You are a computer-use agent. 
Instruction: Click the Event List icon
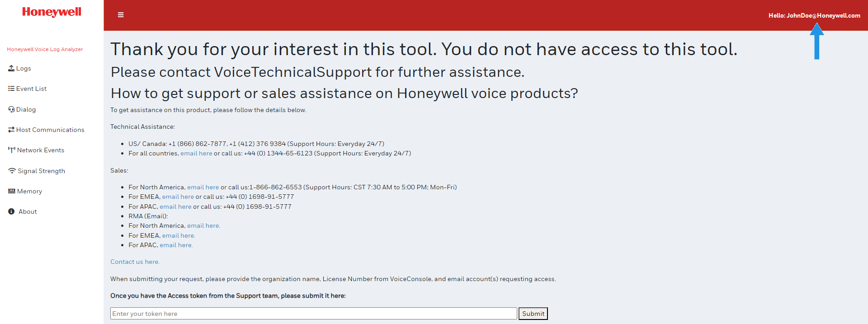(11, 89)
